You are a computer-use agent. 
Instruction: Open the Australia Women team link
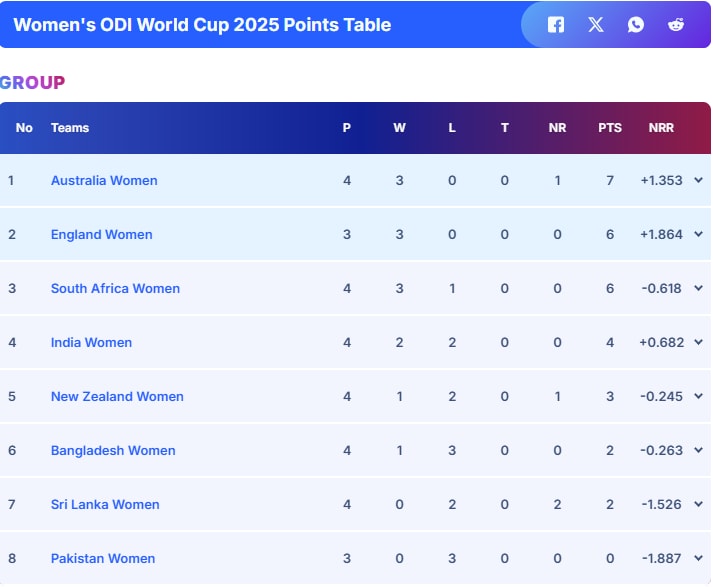(x=104, y=181)
